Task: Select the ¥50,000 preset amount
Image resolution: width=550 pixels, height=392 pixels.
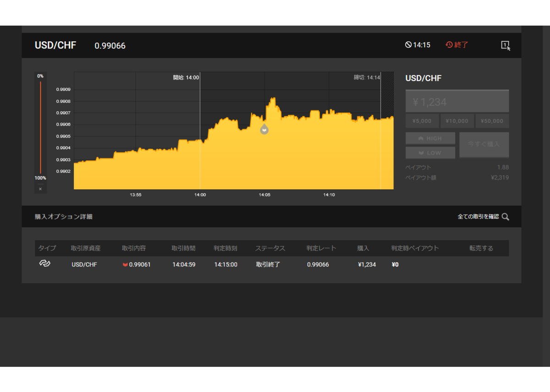Action: coord(492,121)
